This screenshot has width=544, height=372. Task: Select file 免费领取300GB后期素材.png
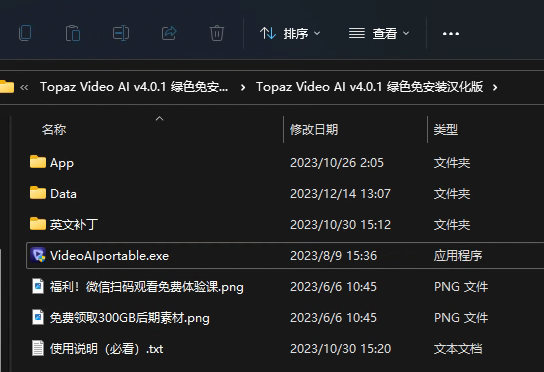(x=129, y=318)
